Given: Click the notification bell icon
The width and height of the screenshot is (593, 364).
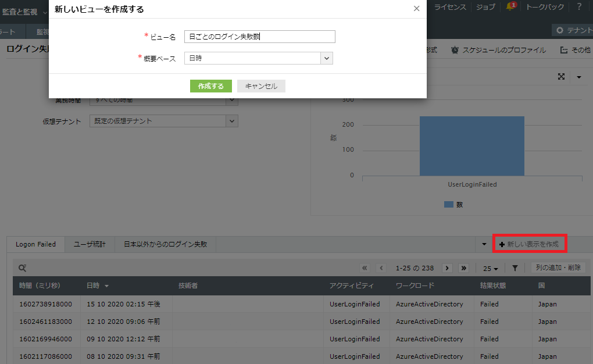Looking at the screenshot, I should (511, 7).
